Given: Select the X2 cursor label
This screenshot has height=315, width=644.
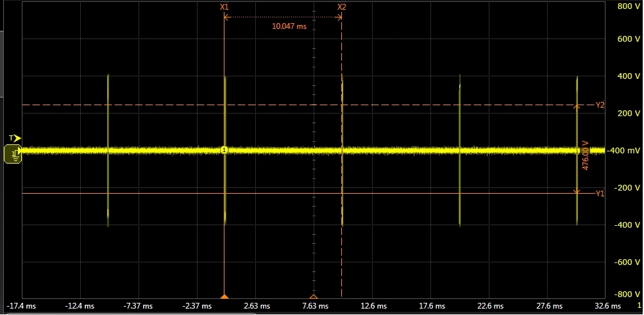Looking at the screenshot, I should pos(341,6).
